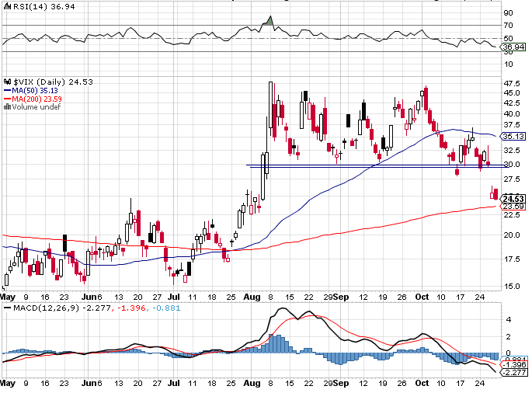Click the 35.13 blue moving average price tag
Image resolution: width=532 pixels, height=393 pixels.
(x=513, y=136)
